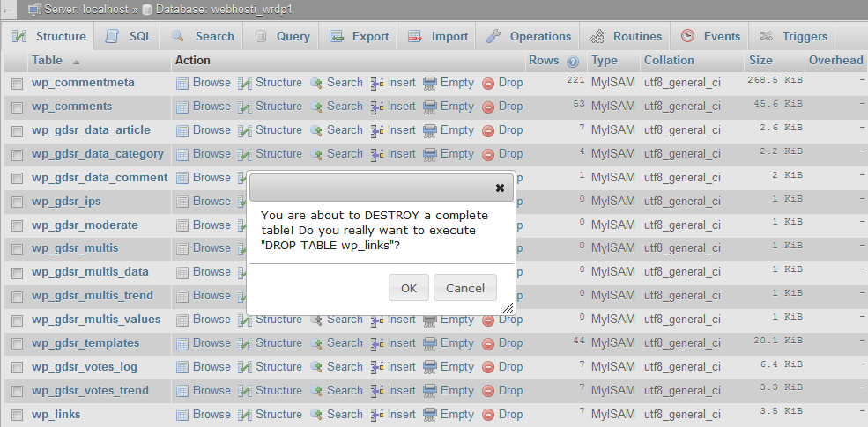Click the Insert icon for wp_gdsr_data_category
Viewport: 868px width, 427px height.
click(x=377, y=154)
